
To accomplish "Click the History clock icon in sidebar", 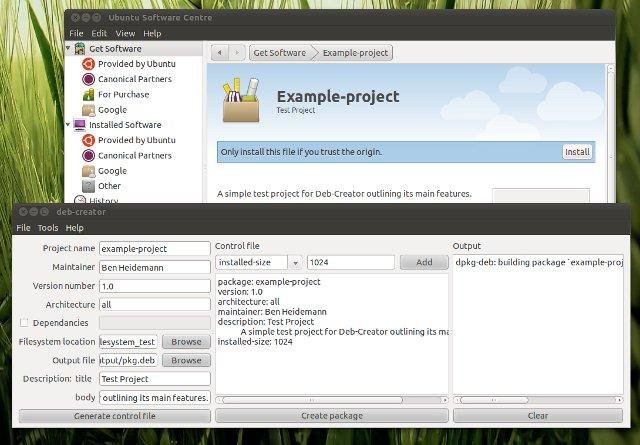I will (80, 199).
